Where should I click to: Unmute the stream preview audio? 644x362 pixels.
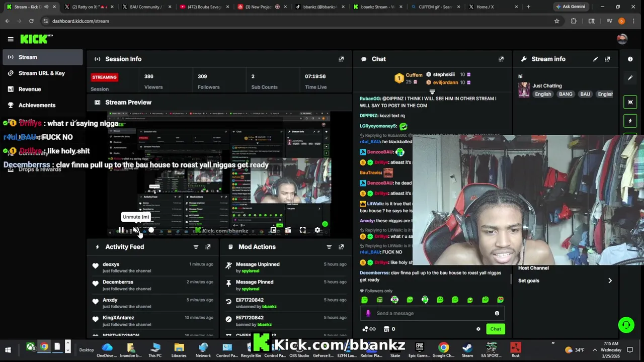point(136,230)
